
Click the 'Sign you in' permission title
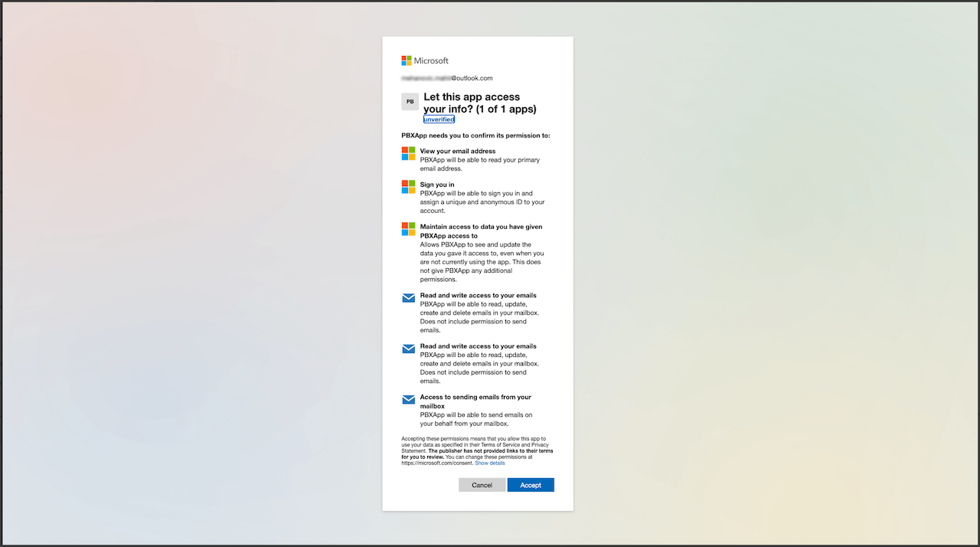[x=437, y=185]
